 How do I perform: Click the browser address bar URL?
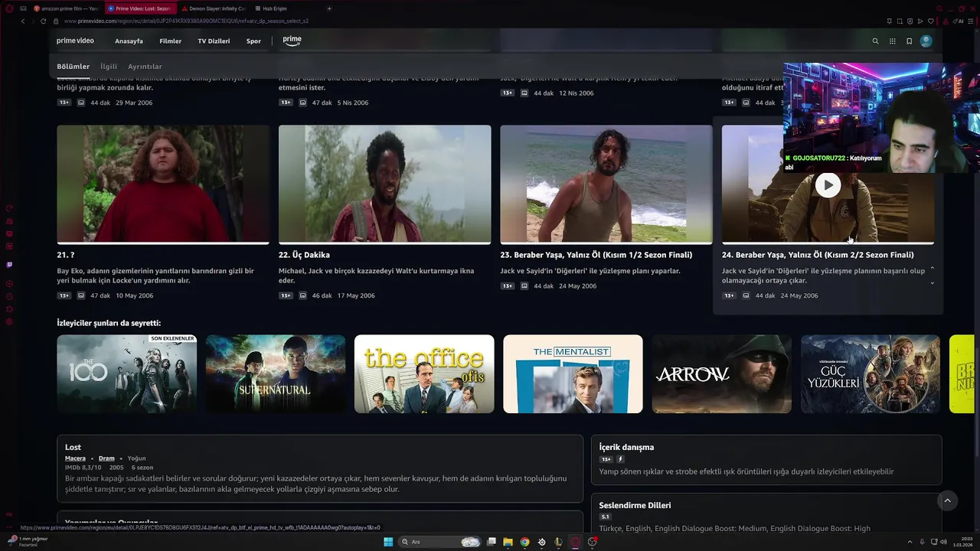coord(187,21)
